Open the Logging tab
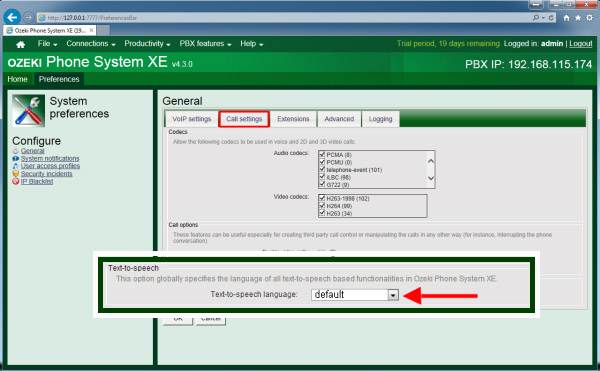This screenshot has width=600, height=371. pyautogui.click(x=380, y=119)
